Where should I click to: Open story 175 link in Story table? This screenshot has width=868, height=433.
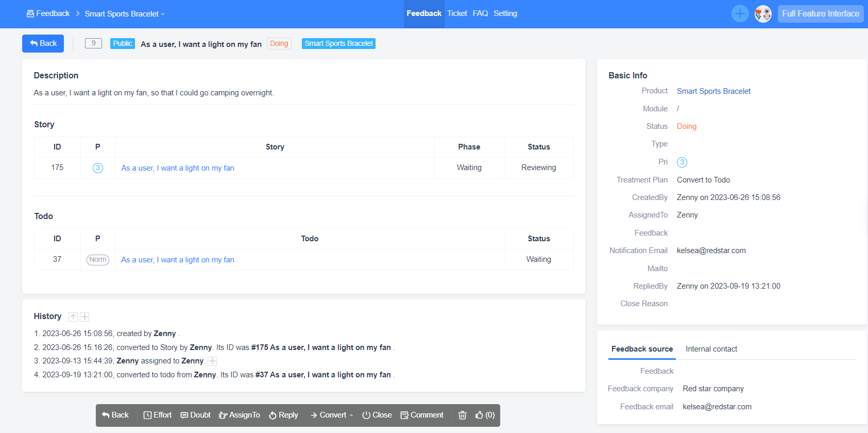pyautogui.click(x=177, y=168)
